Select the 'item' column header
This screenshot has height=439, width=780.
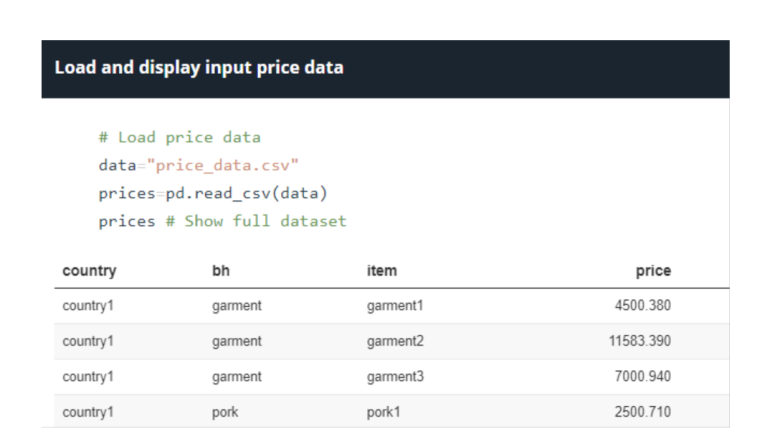pyautogui.click(x=382, y=271)
